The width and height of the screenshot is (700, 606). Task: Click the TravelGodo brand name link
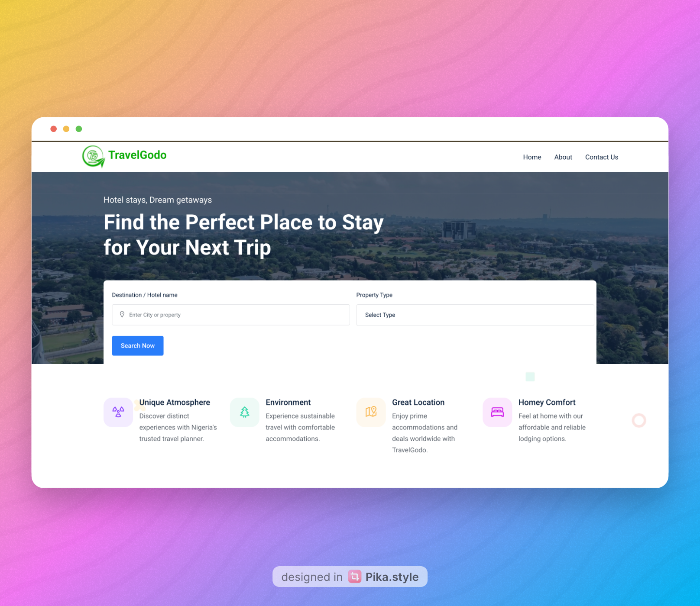137,155
